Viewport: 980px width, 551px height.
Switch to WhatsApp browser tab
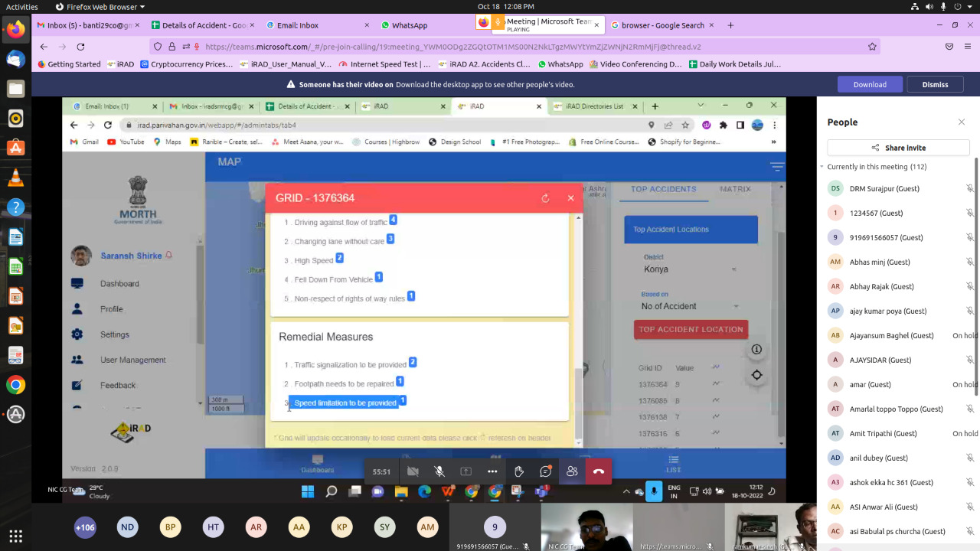410,25
